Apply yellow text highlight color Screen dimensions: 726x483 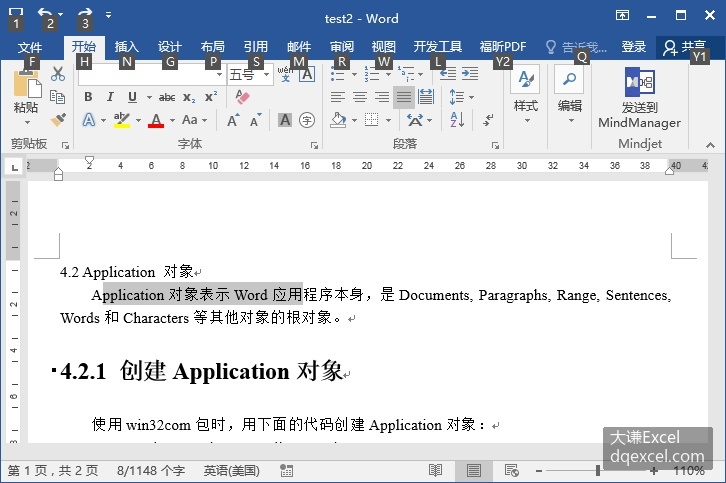[122, 120]
